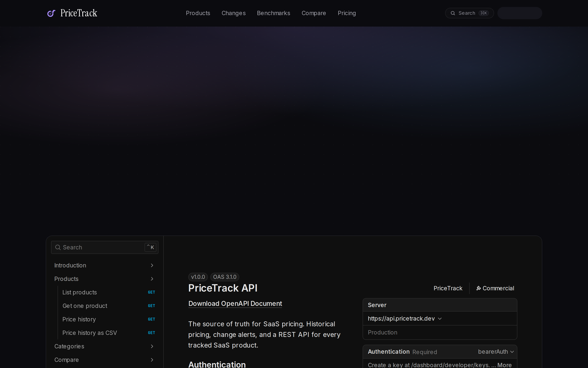Click the PriceTrack logo icon

(x=51, y=13)
